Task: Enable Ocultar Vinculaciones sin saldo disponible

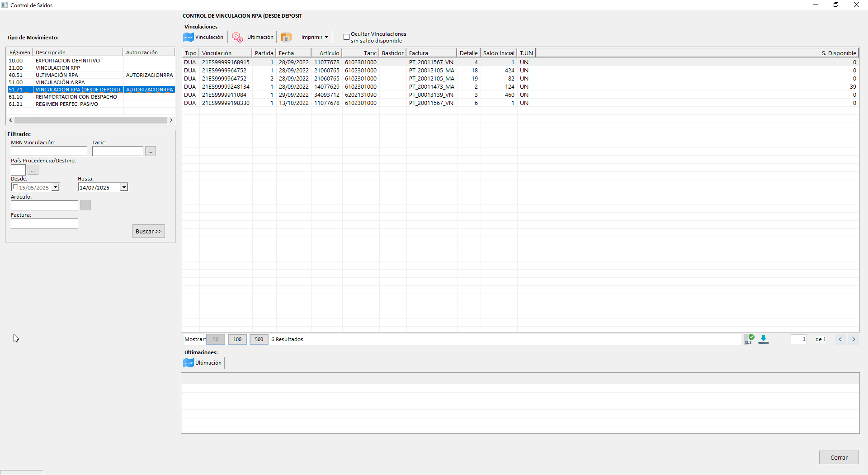Action: [x=346, y=37]
